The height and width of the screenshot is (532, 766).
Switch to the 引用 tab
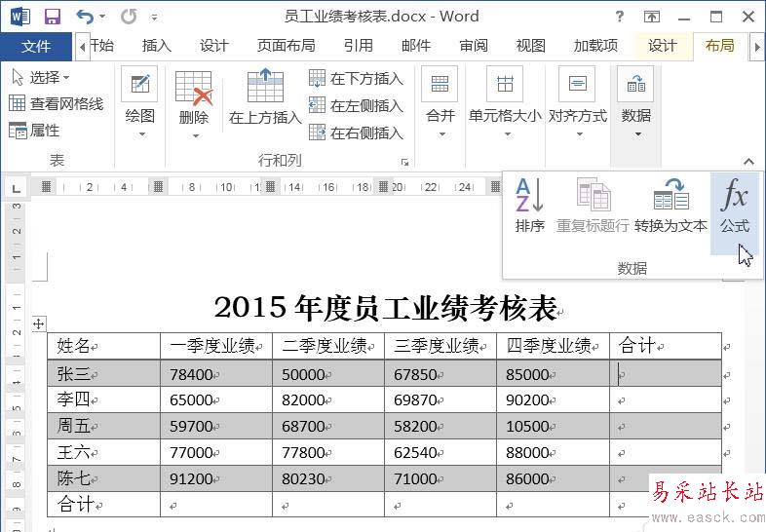(358, 46)
